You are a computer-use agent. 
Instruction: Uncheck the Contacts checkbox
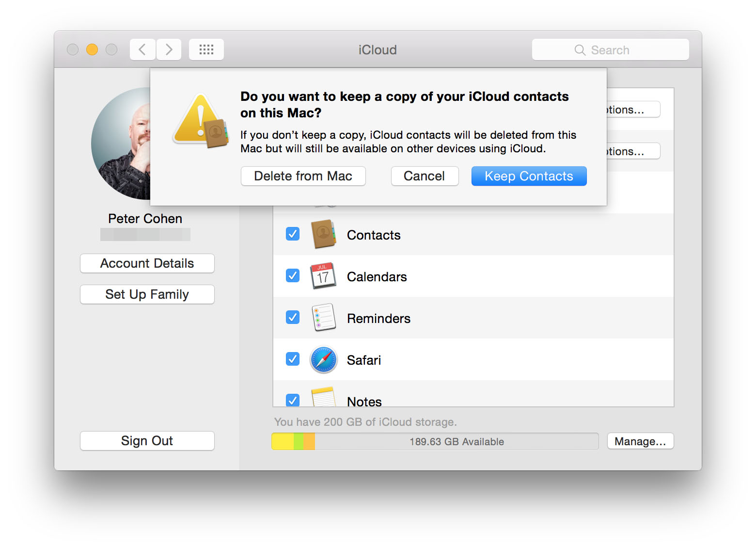click(293, 234)
